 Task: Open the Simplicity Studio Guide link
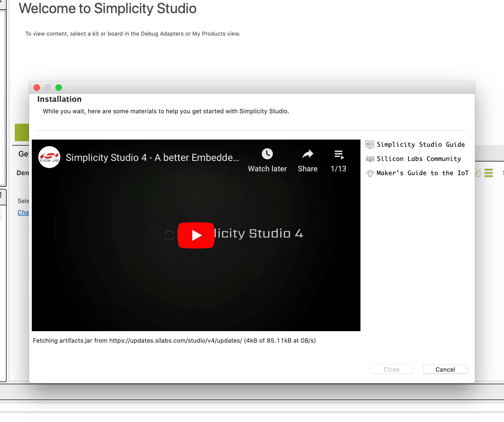click(421, 144)
